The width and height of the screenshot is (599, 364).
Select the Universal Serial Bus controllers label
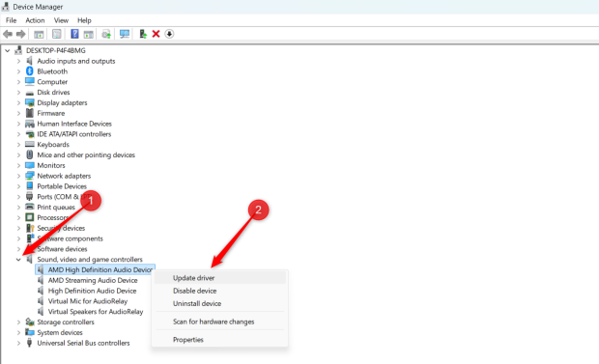83,343
